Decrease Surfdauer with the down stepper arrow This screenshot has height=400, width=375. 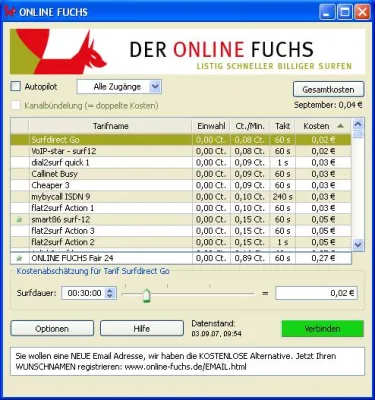tap(110, 296)
